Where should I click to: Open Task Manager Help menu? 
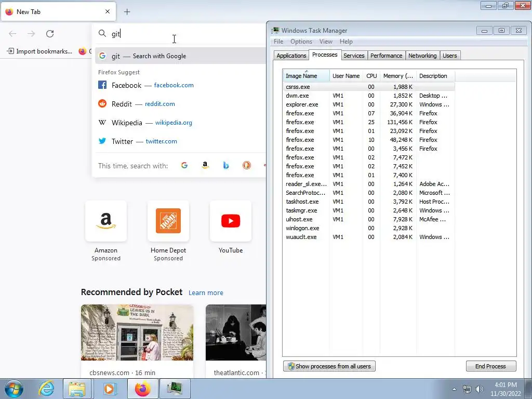346,42
